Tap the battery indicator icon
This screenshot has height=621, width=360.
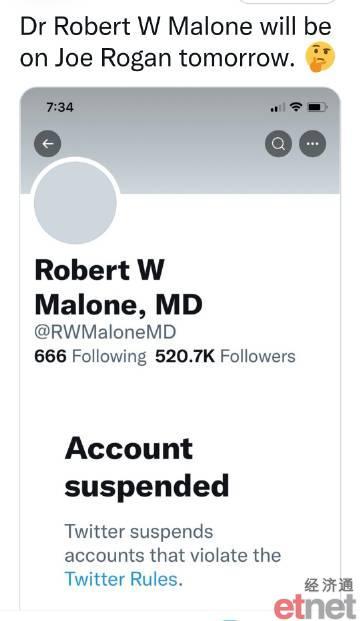[317, 107]
